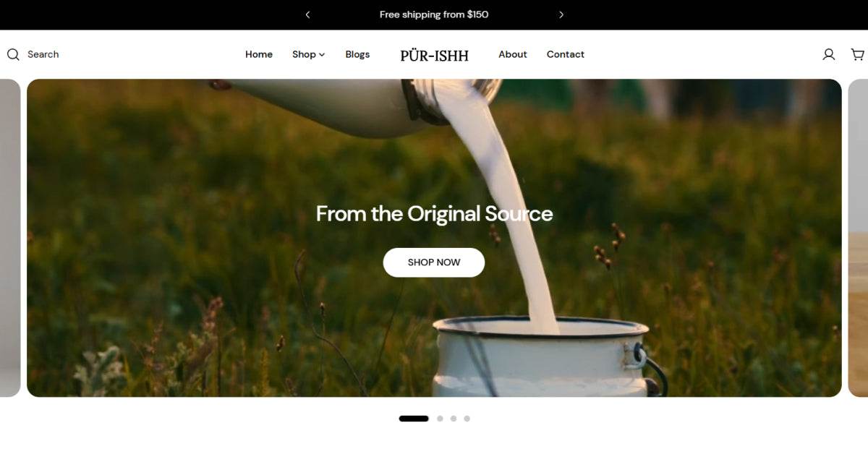Go to the Home page
Viewport: 868px width, 454px height.
pos(259,54)
